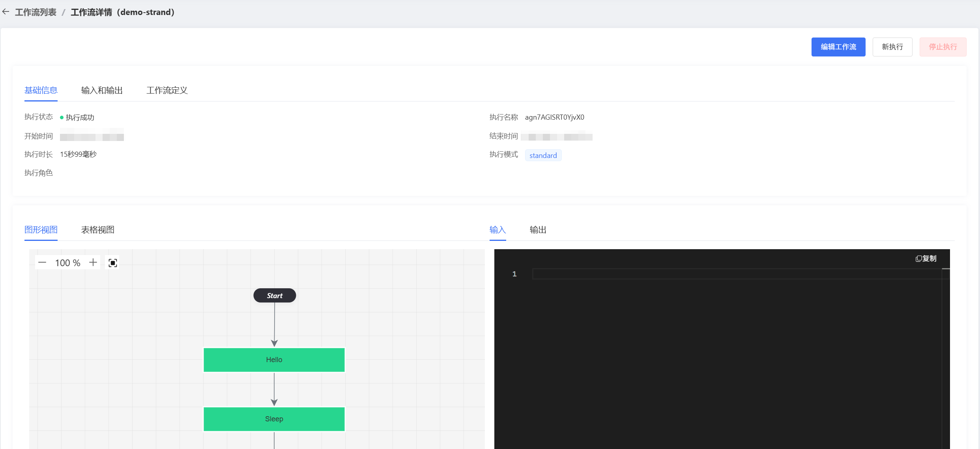Select the 输出 tab
Screen dimensions: 980x449
(x=538, y=230)
